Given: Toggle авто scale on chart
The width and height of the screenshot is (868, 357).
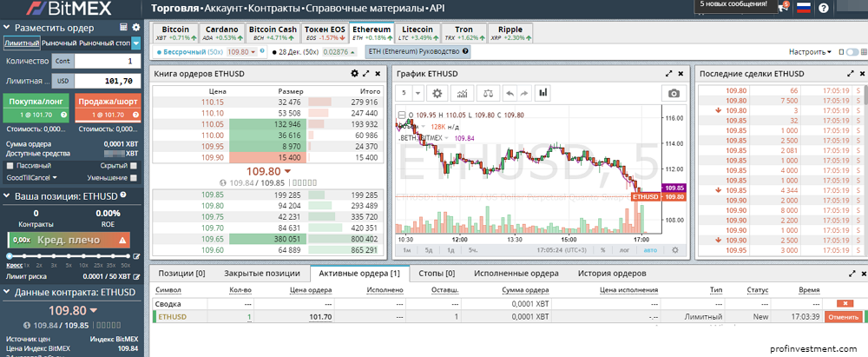Looking at the screenshot, I should point(650,250).
